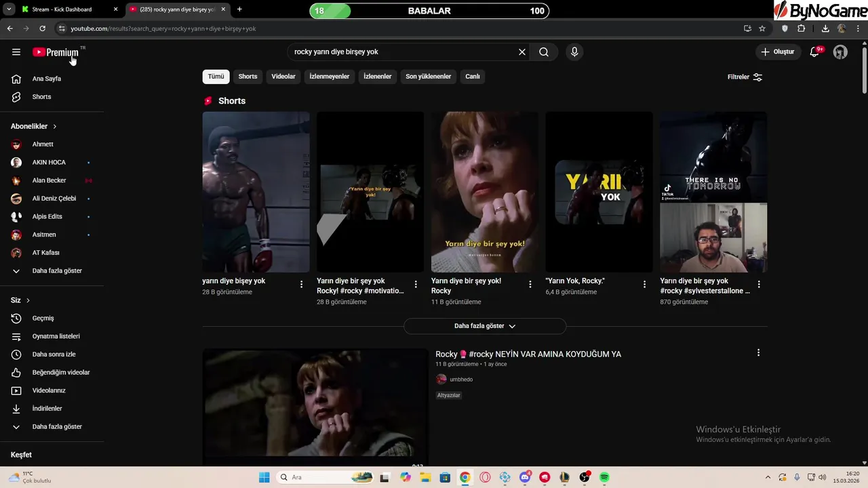The image size is (868, 488).
Task: Select the Canlı filter chip
Action: point(473,77)
